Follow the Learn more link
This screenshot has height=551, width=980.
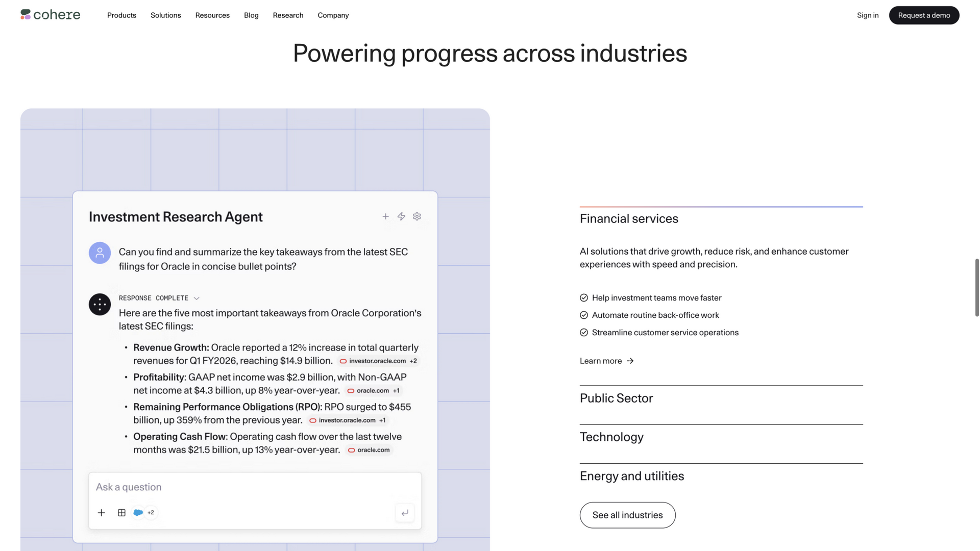point(606,361)
